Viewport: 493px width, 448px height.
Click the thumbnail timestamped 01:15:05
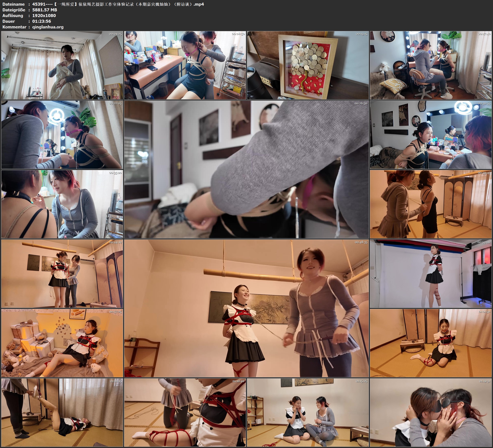coord(308,412)
